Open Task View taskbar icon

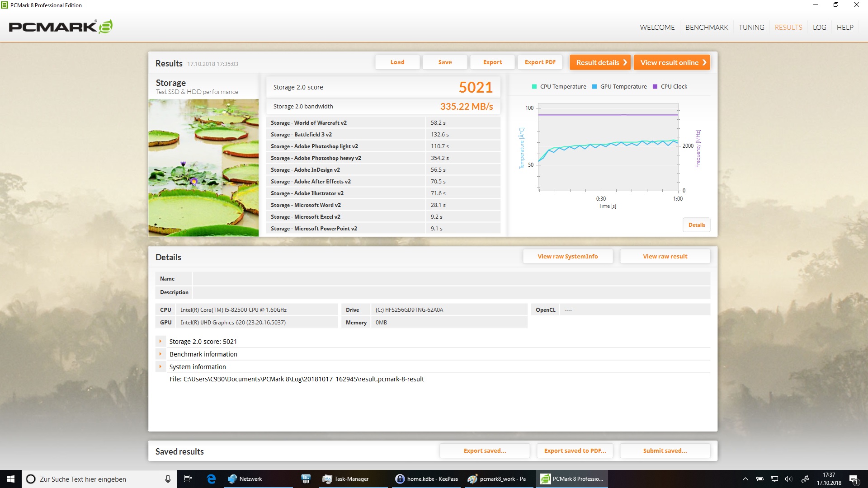188,479
